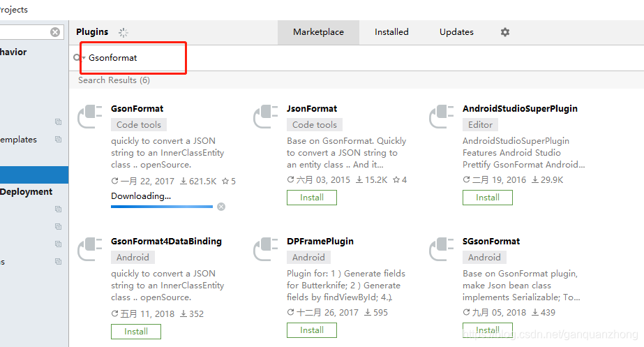Install the JsonFormat plugin
This screenshot has width=644, height=347.
click(x=312, y=198)
